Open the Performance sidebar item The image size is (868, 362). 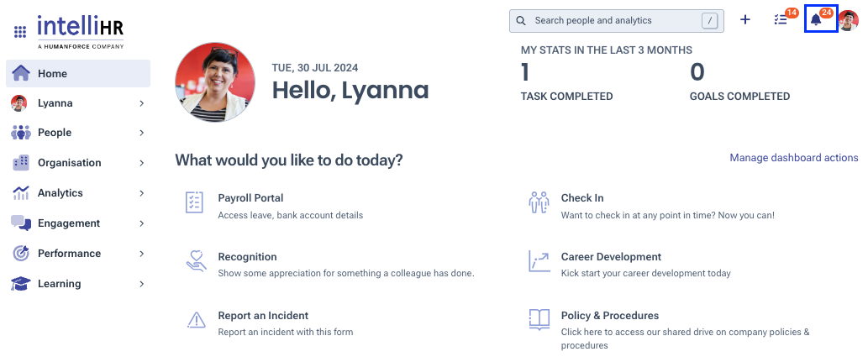78,254
